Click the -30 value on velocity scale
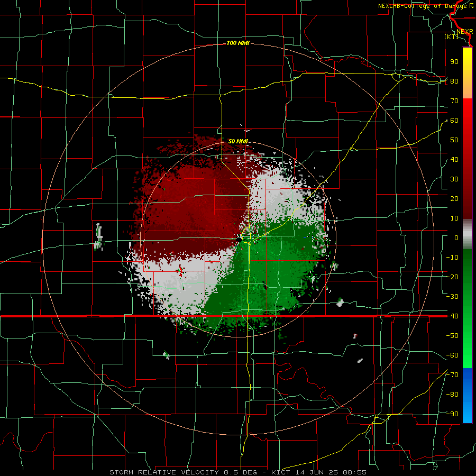The width and height of the screenshot is (476, 476). click(x=452, y=297)
